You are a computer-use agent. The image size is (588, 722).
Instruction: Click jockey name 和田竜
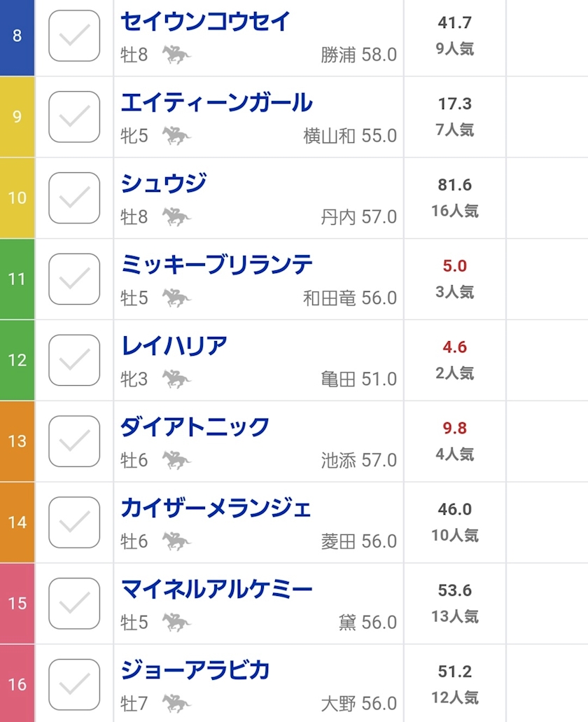(x=330, y=298)
